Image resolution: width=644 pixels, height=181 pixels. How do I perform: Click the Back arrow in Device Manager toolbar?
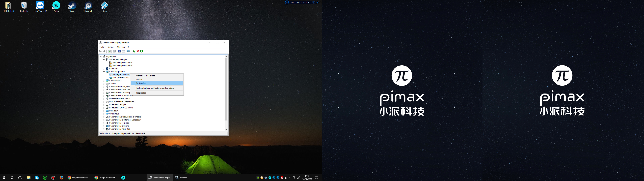coord(100,51)
